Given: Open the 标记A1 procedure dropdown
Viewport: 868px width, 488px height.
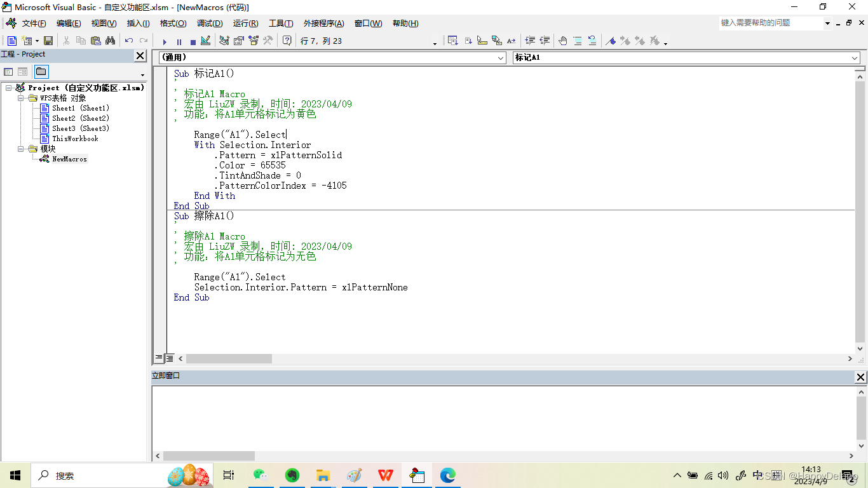Looking at the screenshot, I should coord(854,58).
